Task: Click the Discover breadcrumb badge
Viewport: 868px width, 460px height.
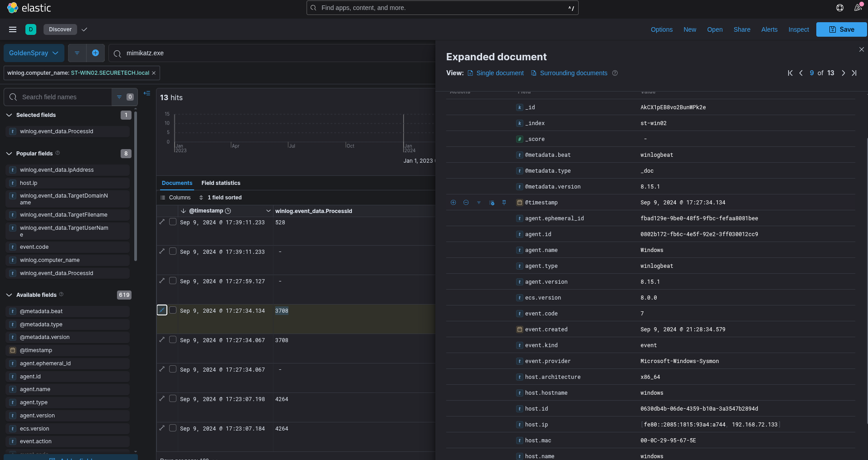Action: (60, 29)
